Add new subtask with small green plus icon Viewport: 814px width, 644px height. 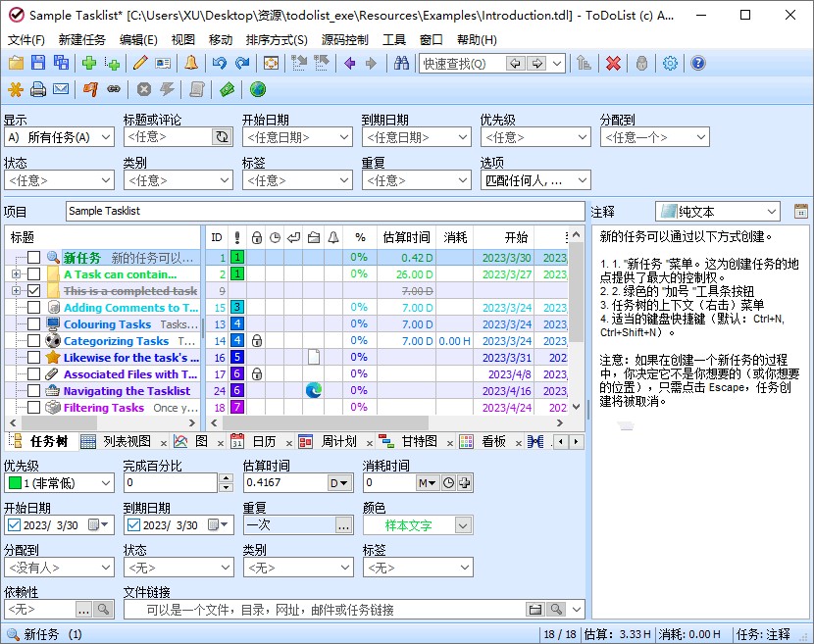click(112, 64)
